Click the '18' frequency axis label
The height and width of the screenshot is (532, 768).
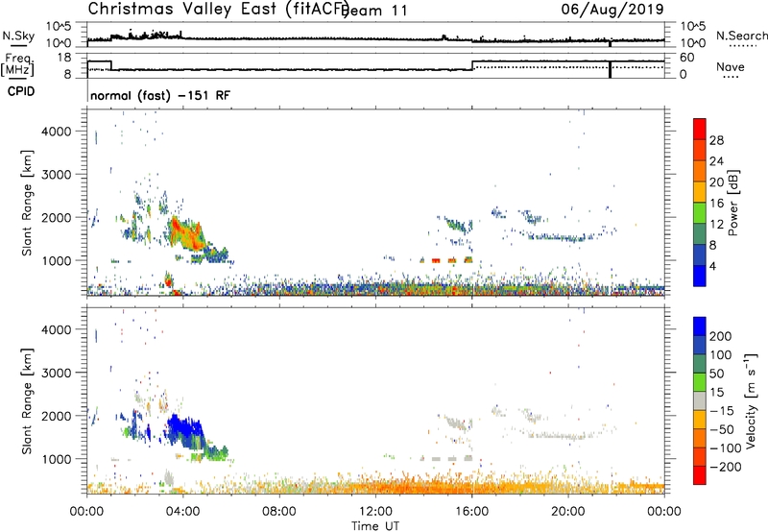click(x=64, y=58)
